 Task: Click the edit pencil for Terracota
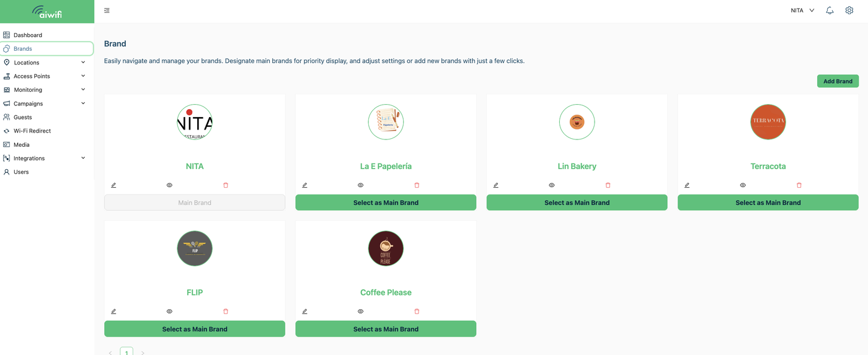(687, 185)
